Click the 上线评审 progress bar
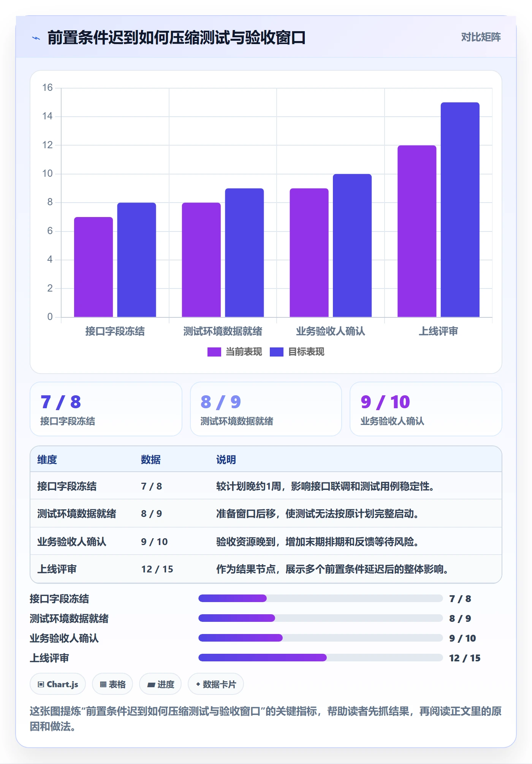Image resolution: width=532 pixels, height=764 pixels. click(x=320, y=658)
